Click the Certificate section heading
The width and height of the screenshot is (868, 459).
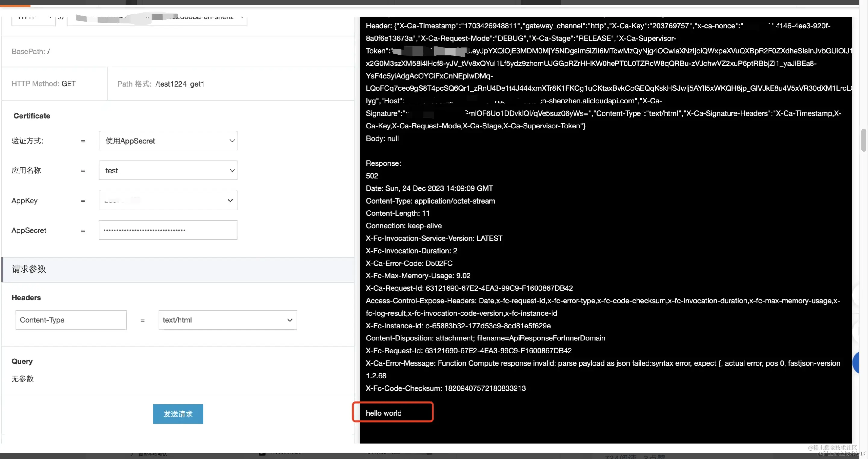click(x=32, y=116)
